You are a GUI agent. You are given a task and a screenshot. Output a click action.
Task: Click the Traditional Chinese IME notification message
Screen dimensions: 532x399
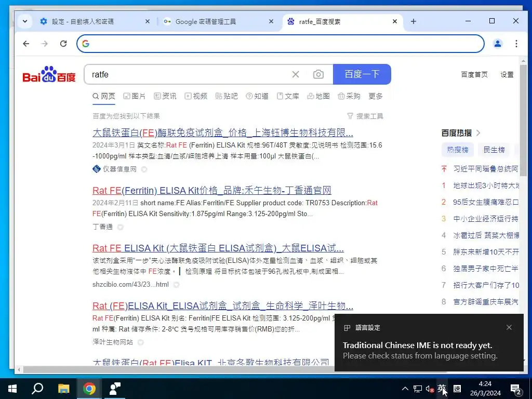[x=420, y=351]
